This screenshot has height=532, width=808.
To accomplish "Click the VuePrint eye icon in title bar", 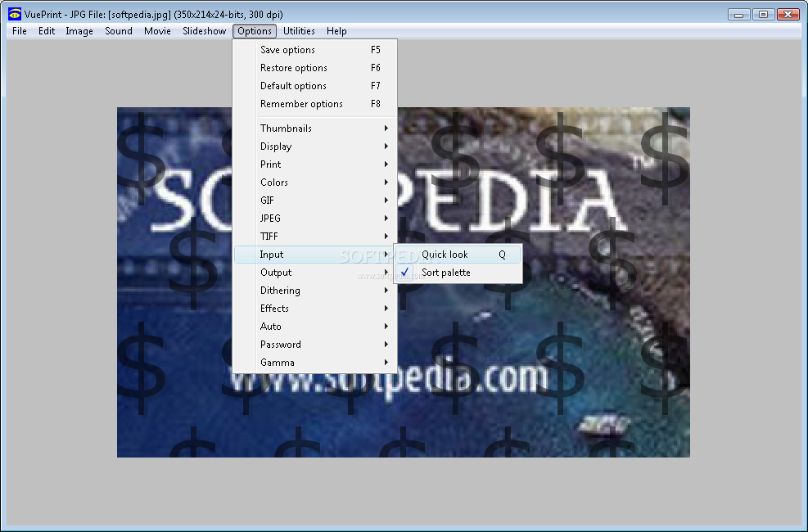I will tap(15, 14).
